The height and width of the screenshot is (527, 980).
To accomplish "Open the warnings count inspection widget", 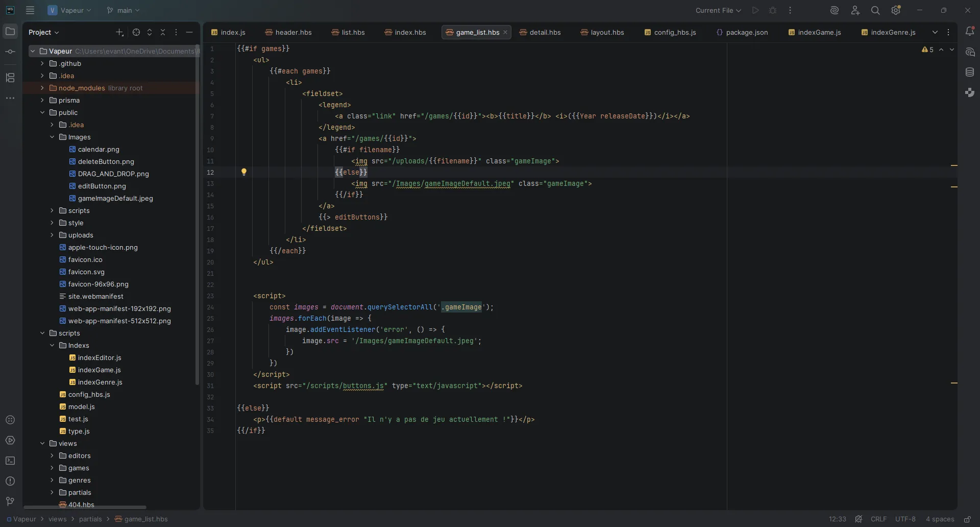I will (x=928, y=50).
